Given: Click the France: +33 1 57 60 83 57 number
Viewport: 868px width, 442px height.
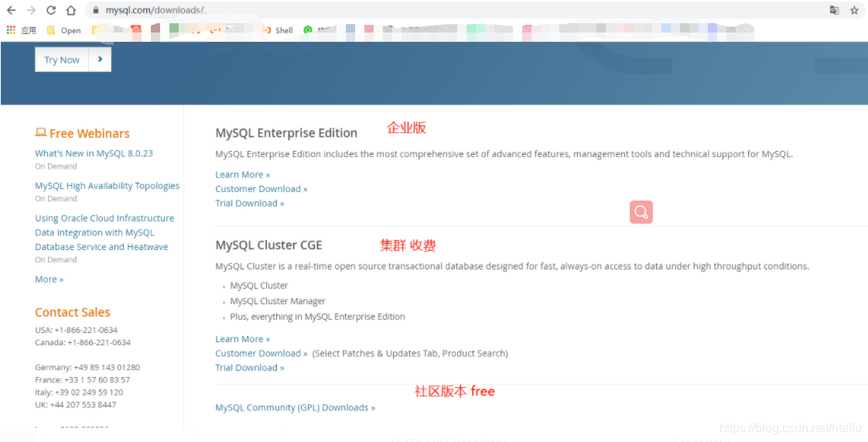Looking at the screenshot, I should click(83, 380).
